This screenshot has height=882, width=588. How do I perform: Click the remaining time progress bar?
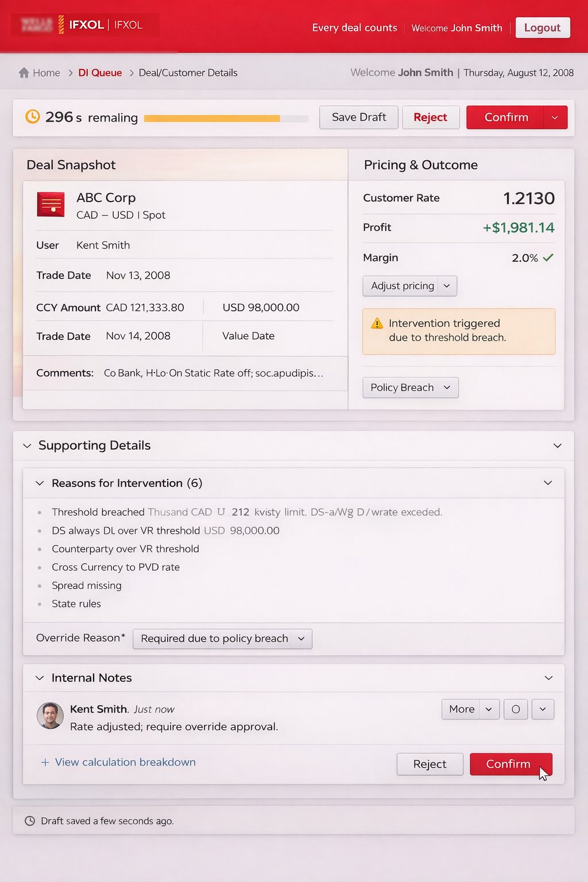(x=226, y=118)
